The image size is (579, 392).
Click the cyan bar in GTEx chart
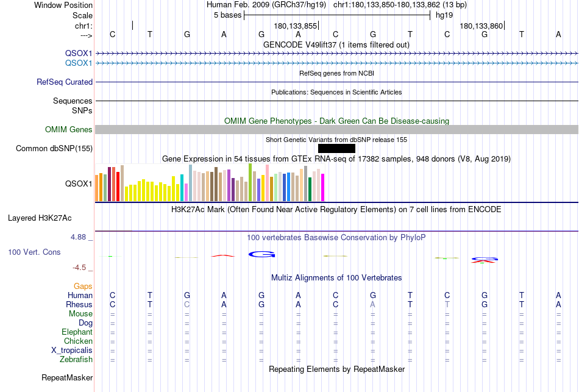[x=182, y=188]
